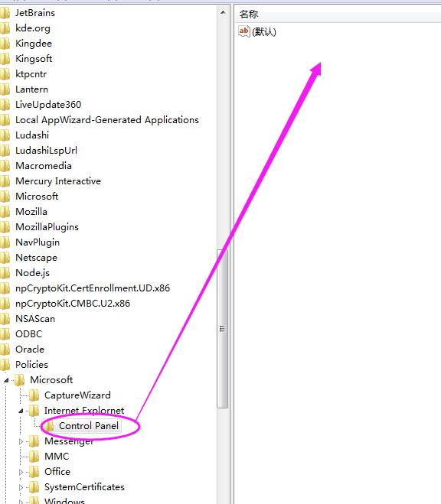Select the top-level Microsoft key above Mozilla
Viewport: 441px width, 504px height.
pos(37,197)
